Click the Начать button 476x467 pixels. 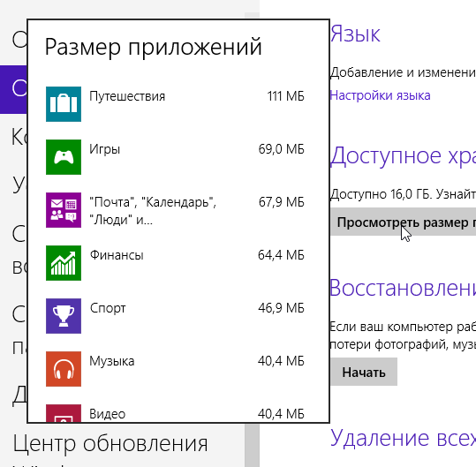[364, 372]
